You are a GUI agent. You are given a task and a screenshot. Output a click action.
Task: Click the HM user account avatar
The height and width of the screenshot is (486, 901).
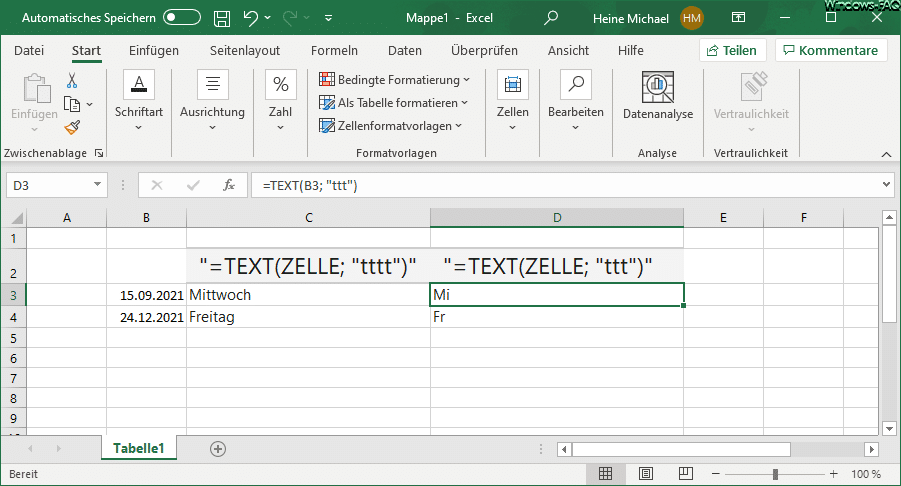click(x=692, y=18)
